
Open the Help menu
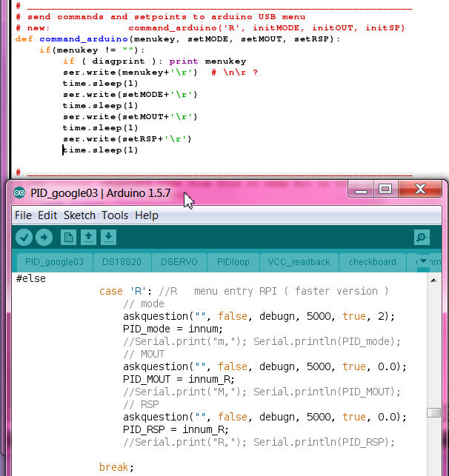[147, 215]
